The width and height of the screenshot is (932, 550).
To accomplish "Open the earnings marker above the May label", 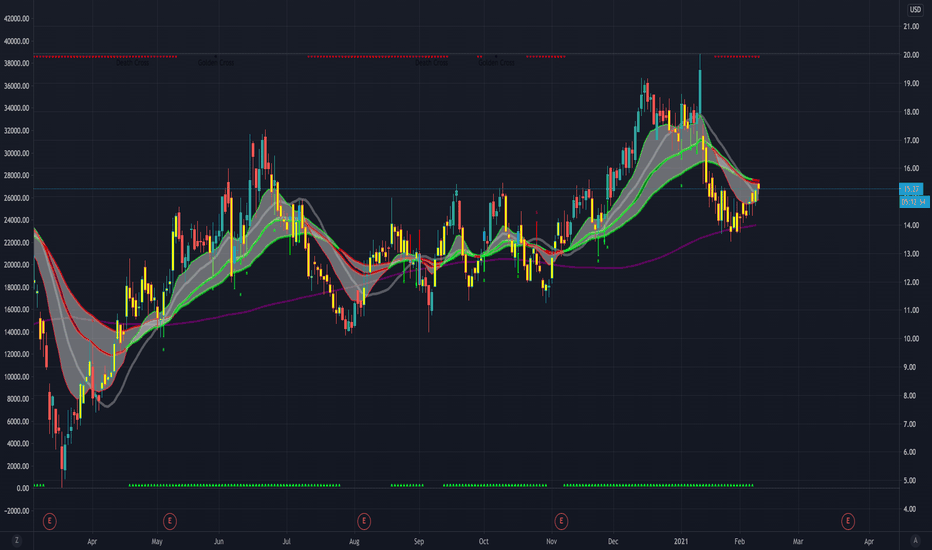I will click(x=169, y=521).
